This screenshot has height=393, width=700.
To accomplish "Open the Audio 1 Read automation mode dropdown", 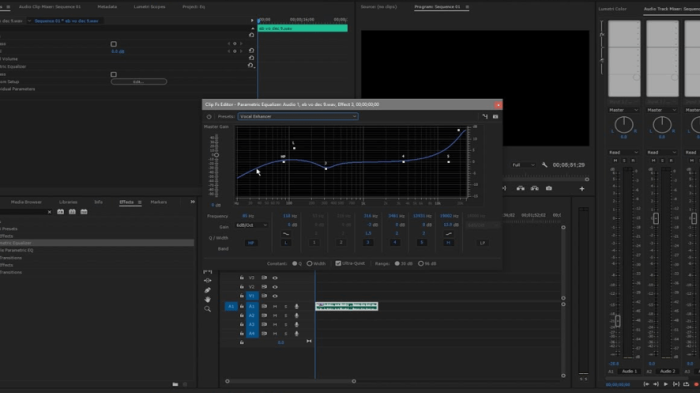I will coord(624,152).
